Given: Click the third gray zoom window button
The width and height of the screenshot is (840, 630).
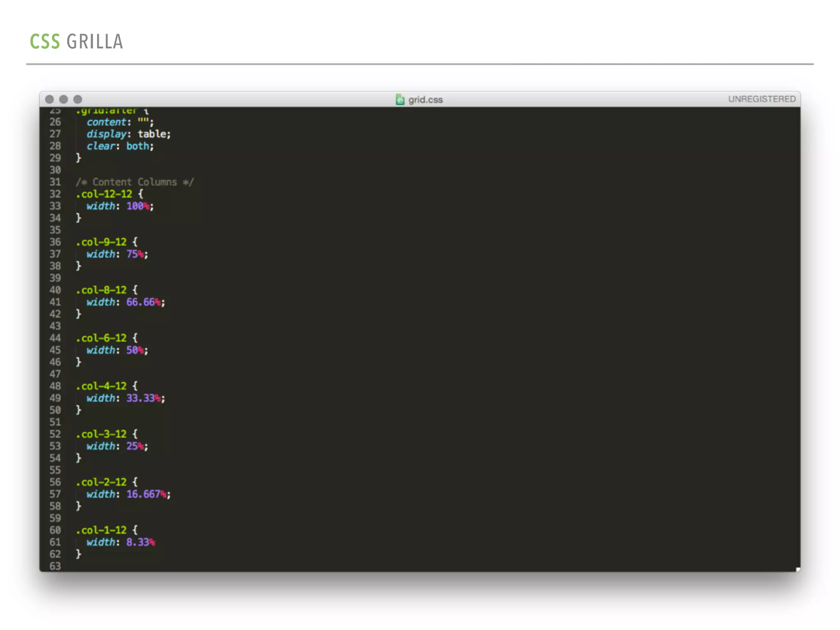Looking at the screenshot, I should (78, 99).
